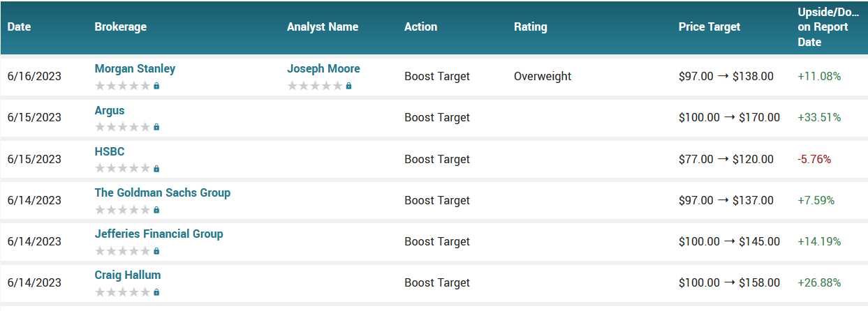
Task: Click lock icon under Morgan Stanley rating
Action: point(156,86)
